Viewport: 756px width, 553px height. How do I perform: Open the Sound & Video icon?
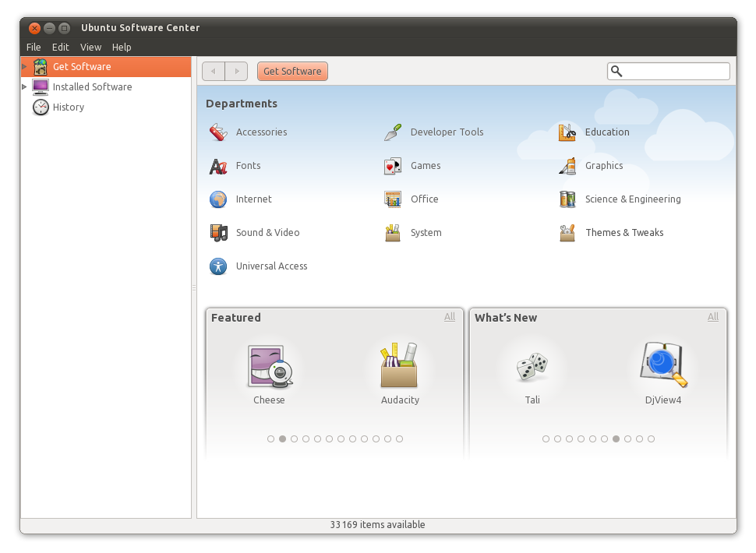[218, 233]
